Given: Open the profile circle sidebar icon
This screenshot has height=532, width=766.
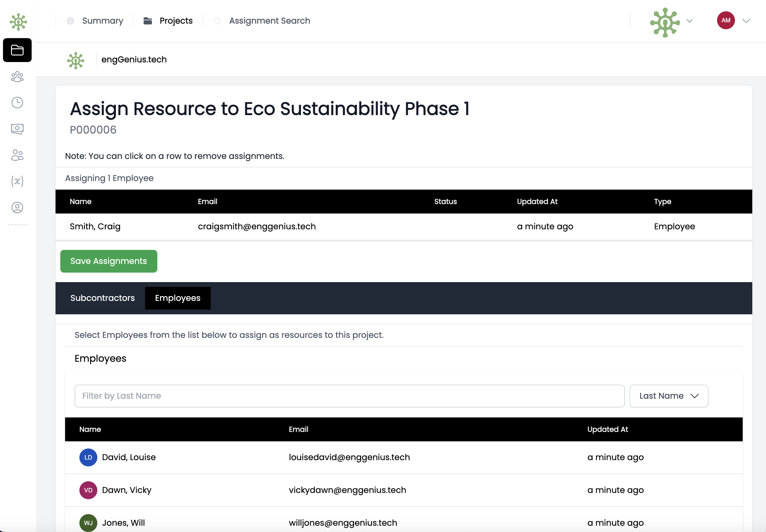Looking at the screenshot, I should pyautogui.click(x=17, y=207).
